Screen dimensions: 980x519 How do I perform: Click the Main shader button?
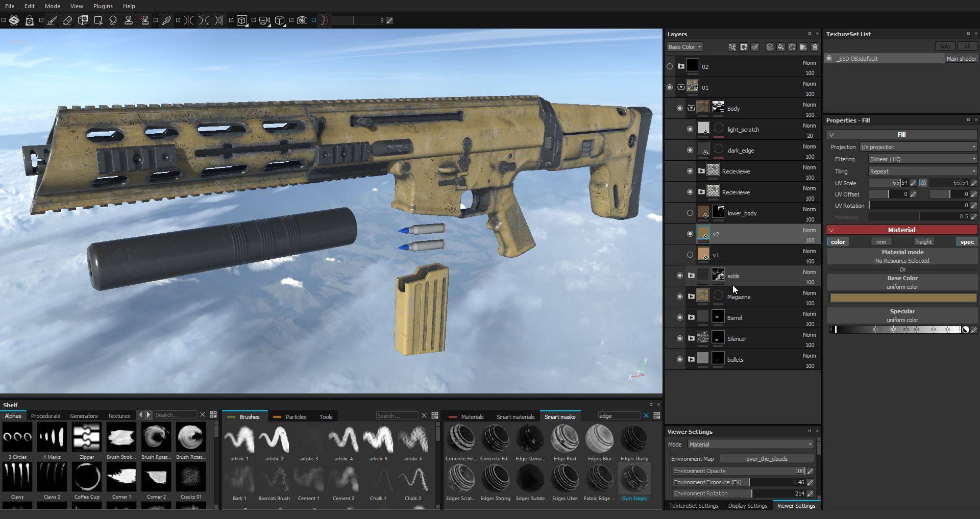tap(961, 59)
